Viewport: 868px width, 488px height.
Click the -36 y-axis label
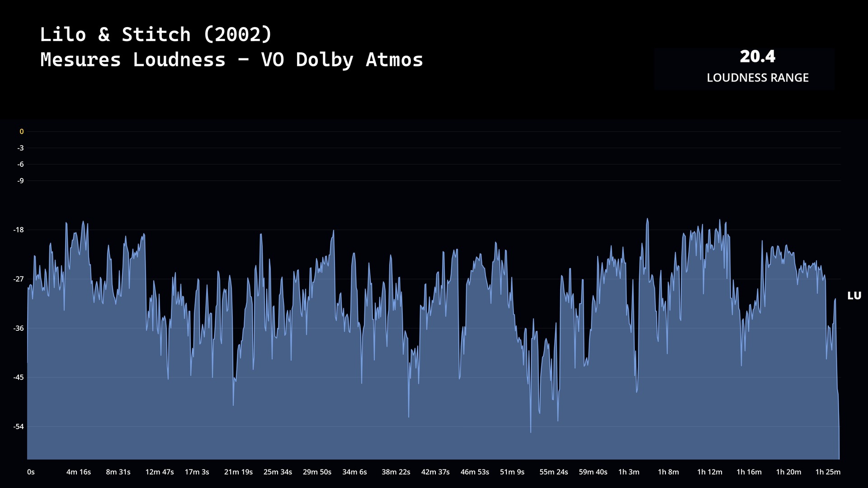click(19, 328)
